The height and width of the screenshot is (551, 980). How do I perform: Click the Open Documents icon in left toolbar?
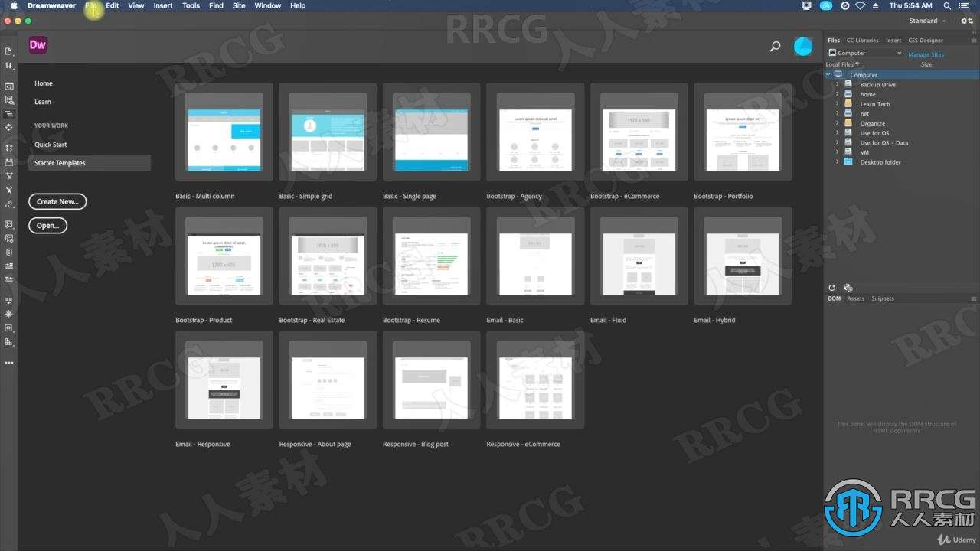point(9,51)
